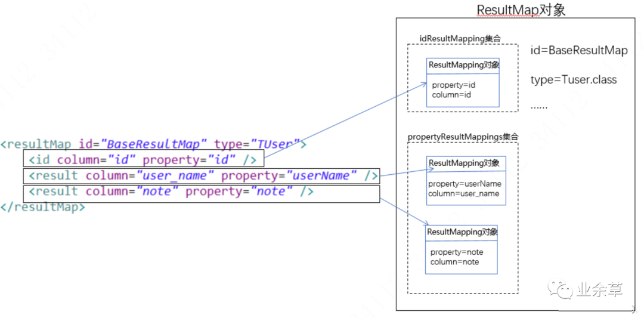644x318 pixels.
Task: Click the ellipsis below type=Tuser.class
Action: tap(539, 106)
